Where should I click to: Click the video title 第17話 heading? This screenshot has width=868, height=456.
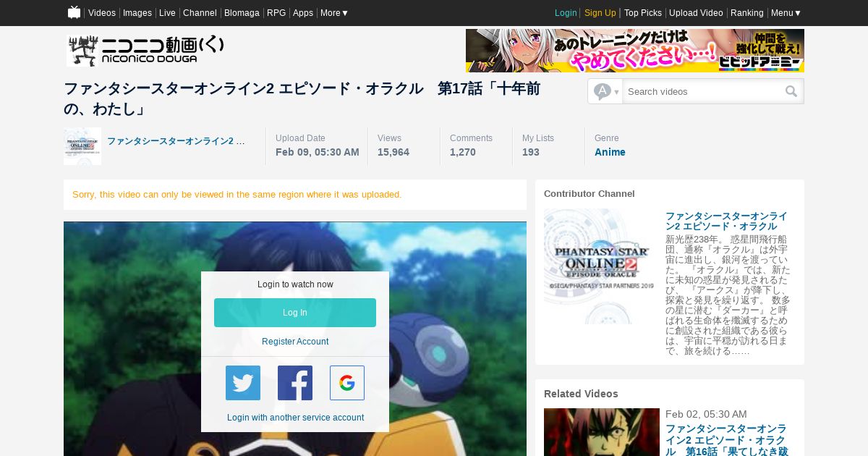coord(302,99)
